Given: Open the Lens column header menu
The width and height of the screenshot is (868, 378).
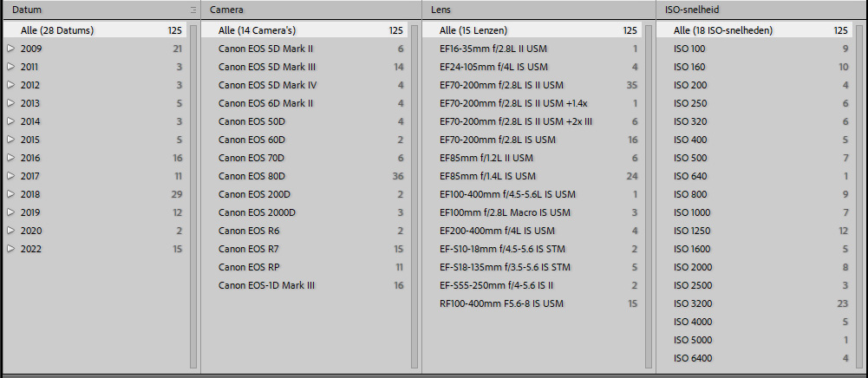Looking at the screenshot, I should (x=441, y=10).
